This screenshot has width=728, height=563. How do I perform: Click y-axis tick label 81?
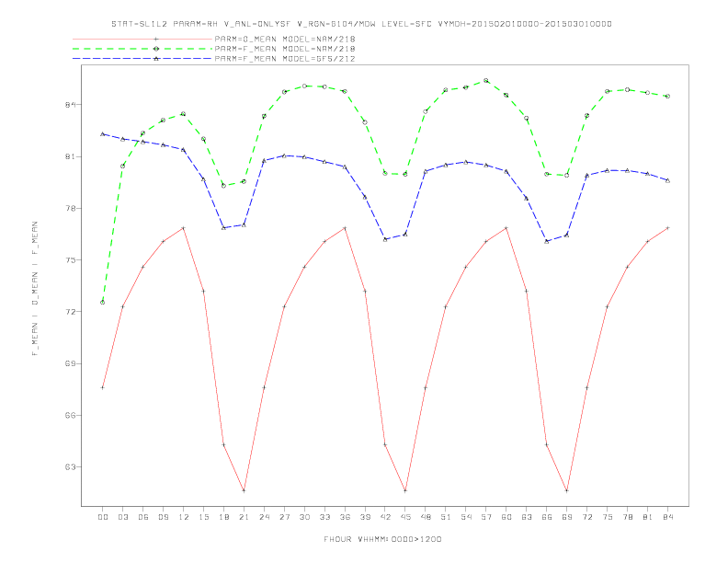(x=70, y=156)
